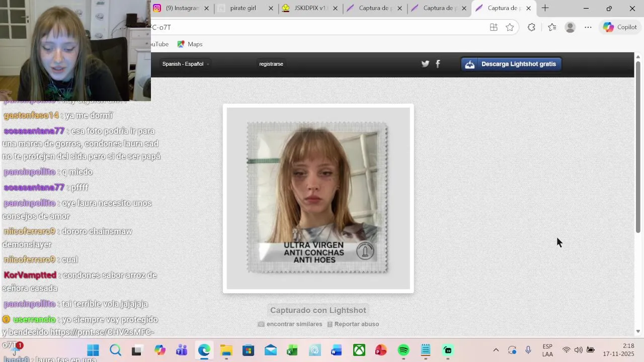
Task: Open Edge Settings and more menu
Action: [x=588, y=27]
